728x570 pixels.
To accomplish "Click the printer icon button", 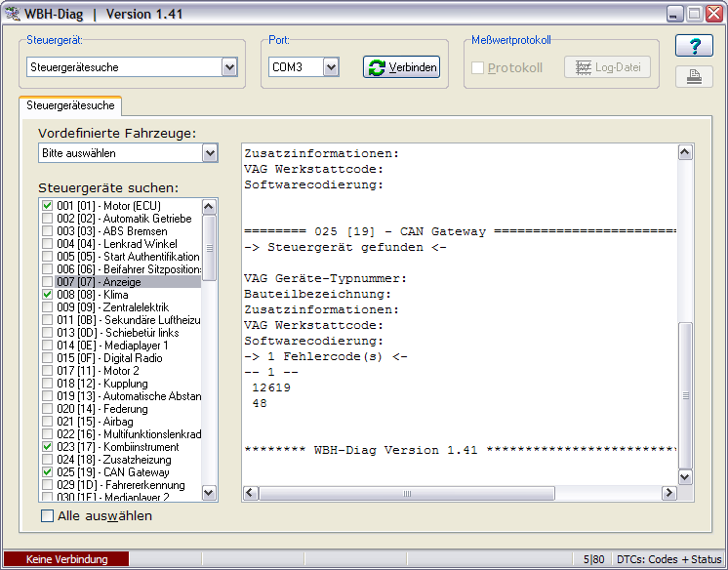I will pos(694,77).
